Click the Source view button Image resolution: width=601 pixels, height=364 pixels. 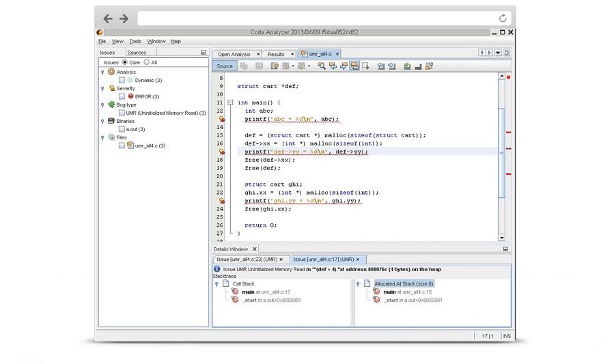point(224,66)
